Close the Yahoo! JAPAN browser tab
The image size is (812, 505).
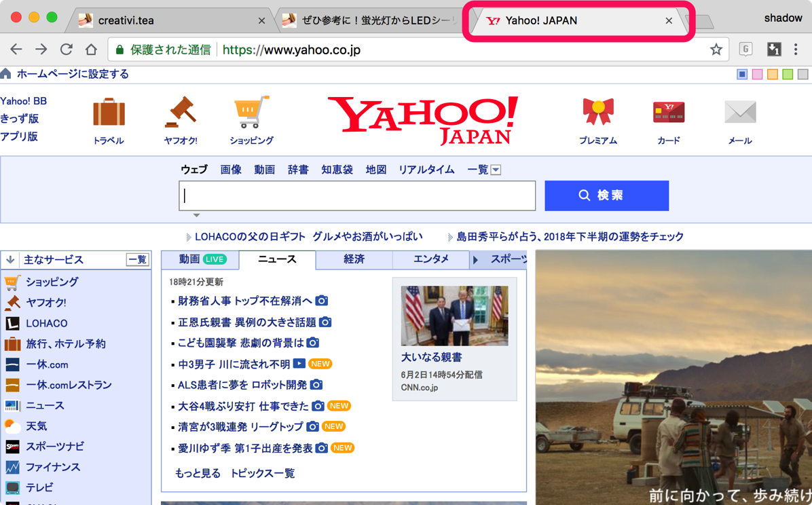coord(669,21)
